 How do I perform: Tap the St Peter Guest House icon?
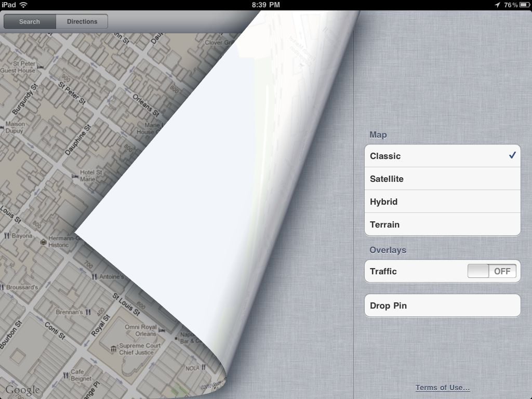[x=41, y=67]
